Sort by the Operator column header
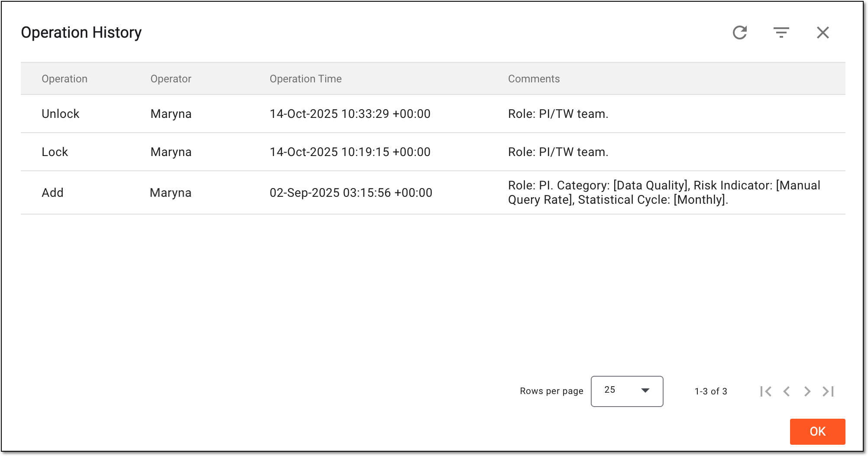 (x=171, y=79)
